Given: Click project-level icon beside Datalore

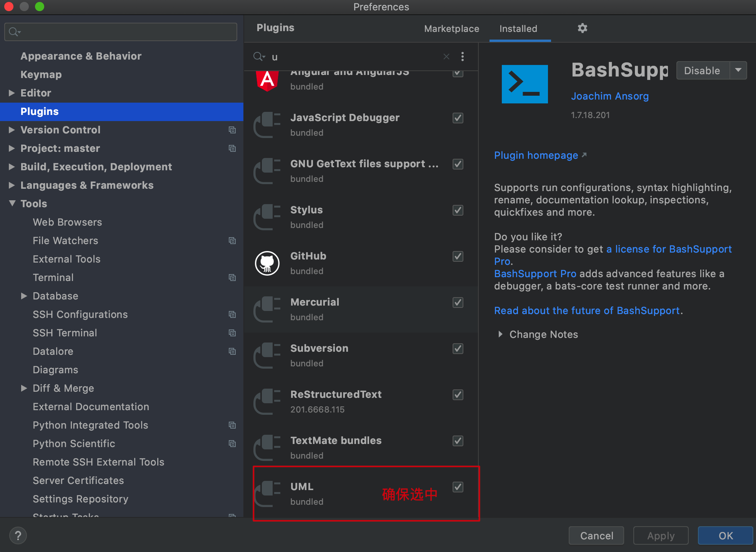Looking at the screenshot, I should pos(232,351).
